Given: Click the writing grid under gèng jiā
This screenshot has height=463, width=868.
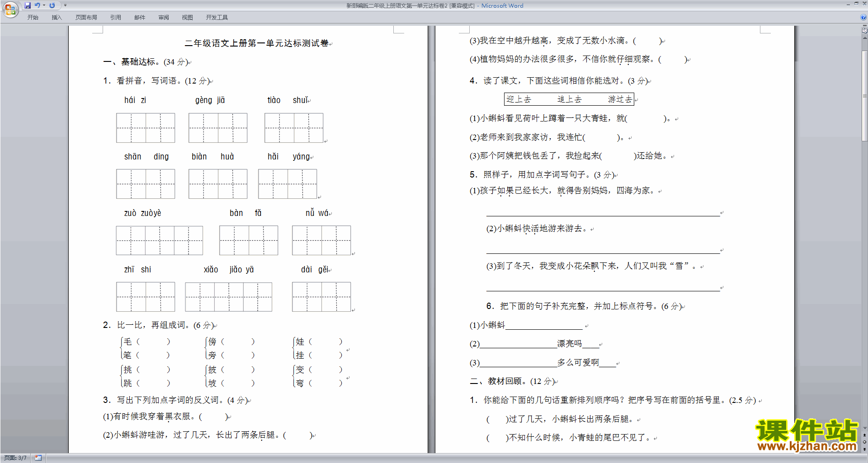Looking at the screenshot, I should (218, 128).
